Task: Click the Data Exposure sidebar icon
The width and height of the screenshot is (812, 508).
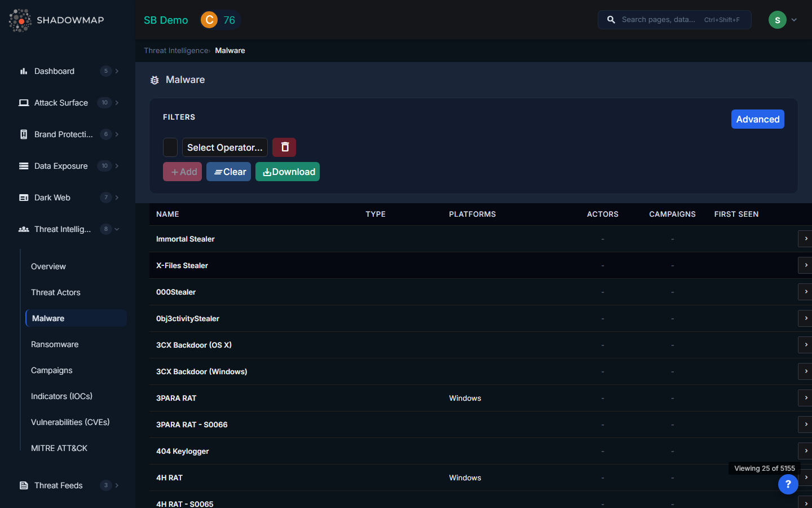Action: point(24,166)
